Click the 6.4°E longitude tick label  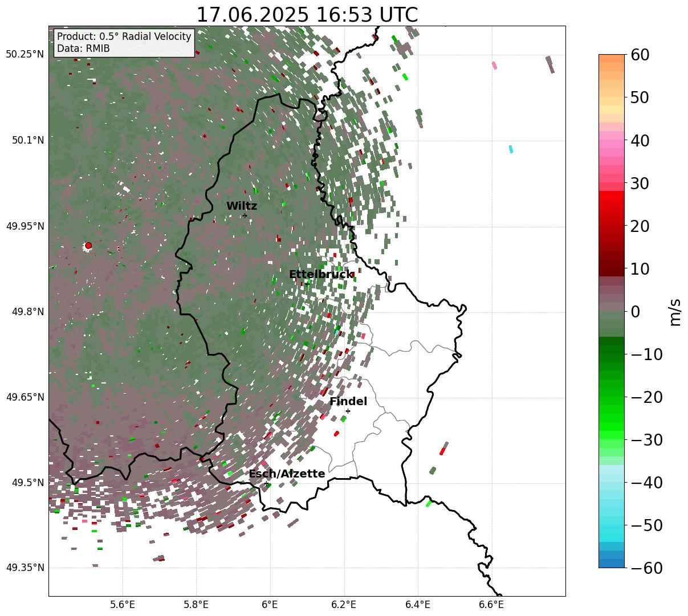pyautogui.click(x=418, y=605)
